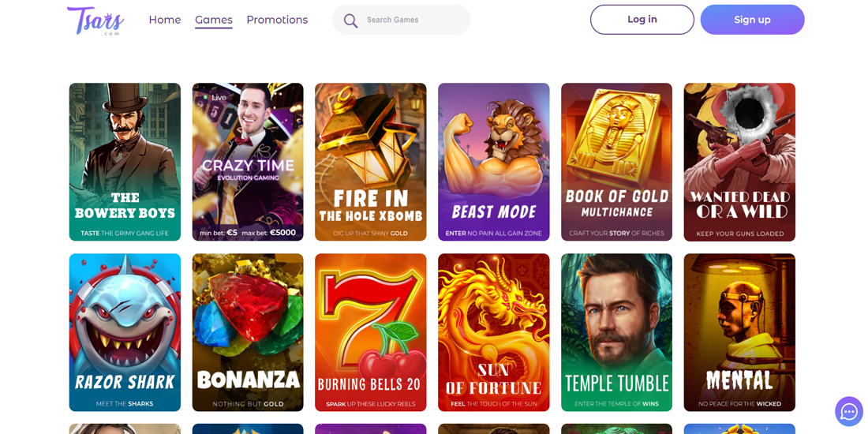Play the Sun of Fortune game

pos(493,332)
